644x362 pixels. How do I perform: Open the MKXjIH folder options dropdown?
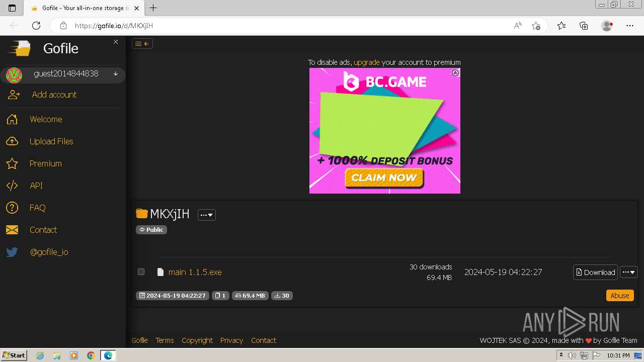207,215
